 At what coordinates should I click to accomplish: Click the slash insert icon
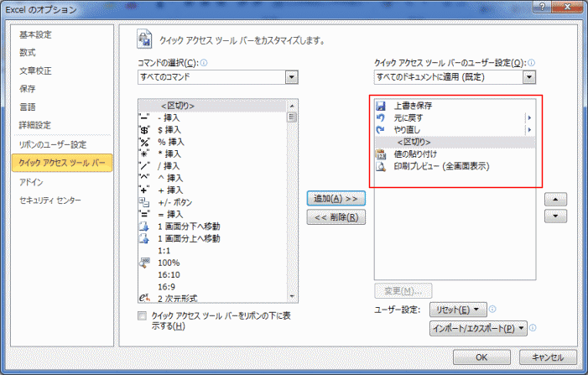click(144, 166)
